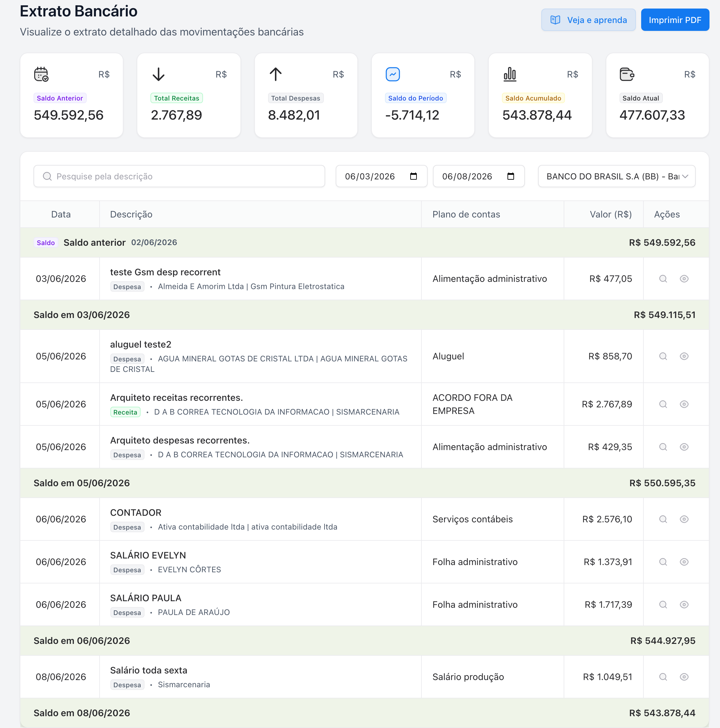This screenshot has height=728, width=720.
Task: Click the down arrow icon on Total Receitas card
Action: 159,74
